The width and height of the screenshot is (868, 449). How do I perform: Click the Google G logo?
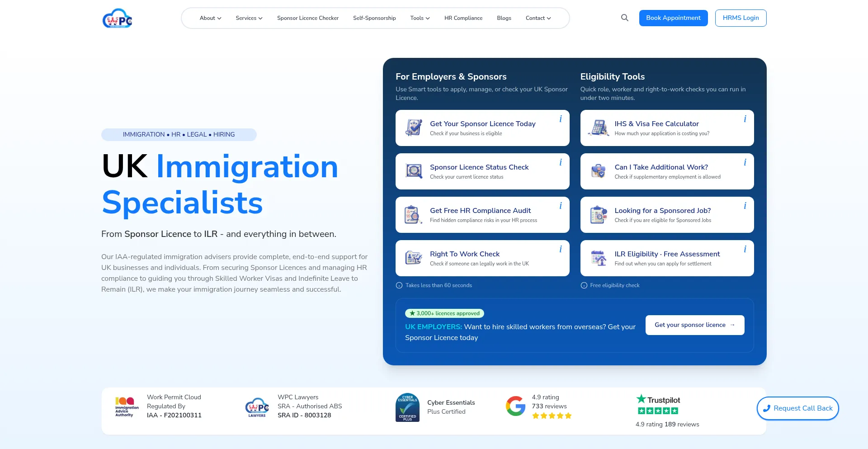tap(515, 406)
